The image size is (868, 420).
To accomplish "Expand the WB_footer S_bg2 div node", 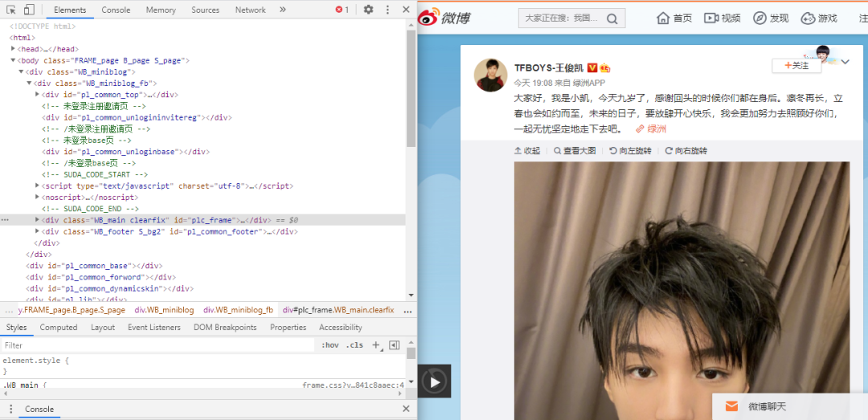I will pyautogui.click(x=37, y=231).
